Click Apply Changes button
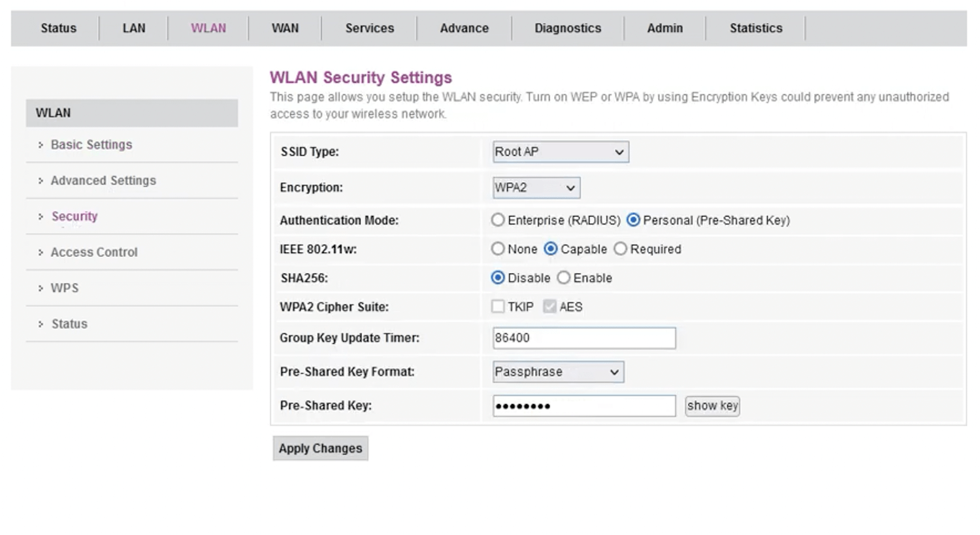The width and height of the screenshot is (980, 535). [x=320, y=448]
